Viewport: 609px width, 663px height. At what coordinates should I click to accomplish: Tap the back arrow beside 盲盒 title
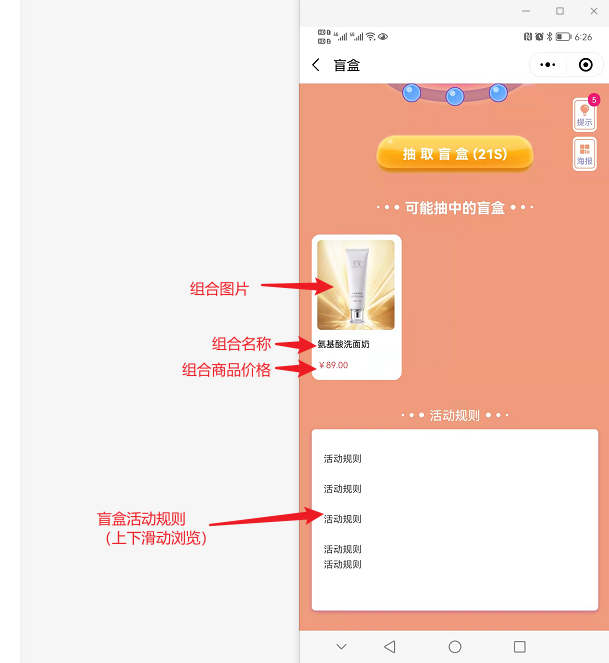(x=315, y=65)
